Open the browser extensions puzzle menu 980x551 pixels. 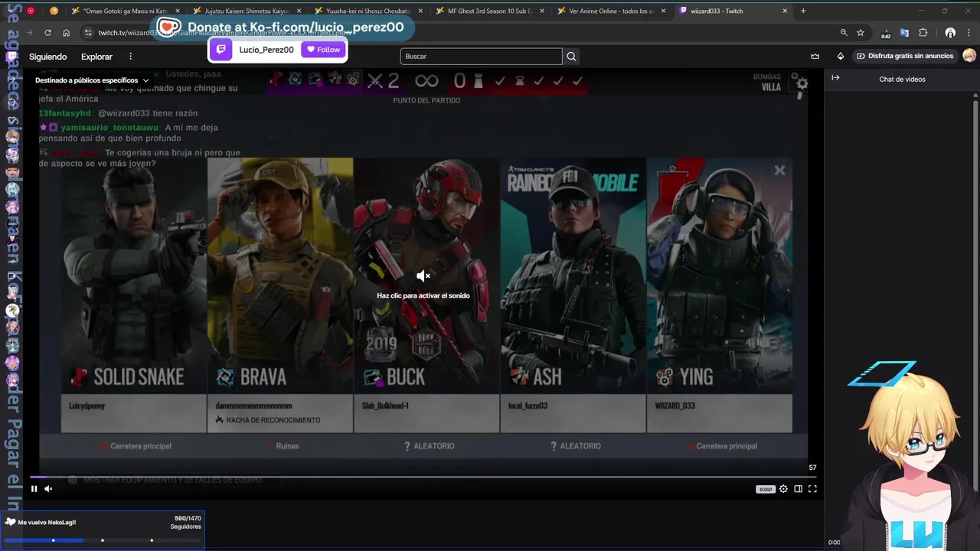point(923,33)
